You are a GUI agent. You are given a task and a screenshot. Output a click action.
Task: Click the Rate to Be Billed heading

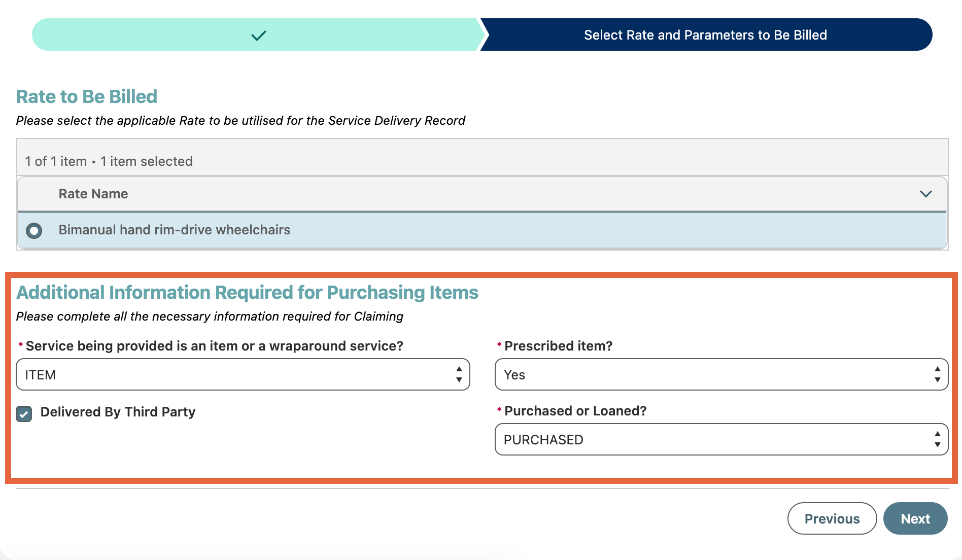87,96
